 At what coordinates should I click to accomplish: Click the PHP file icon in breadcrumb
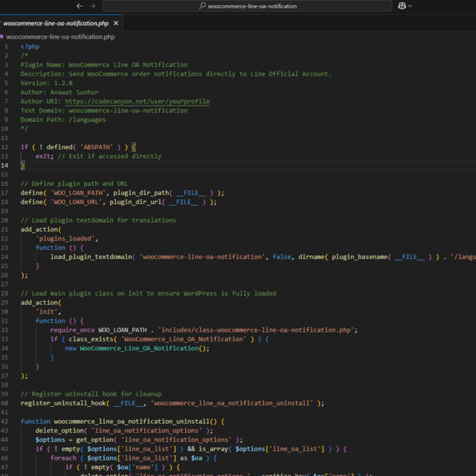(3, 36)
